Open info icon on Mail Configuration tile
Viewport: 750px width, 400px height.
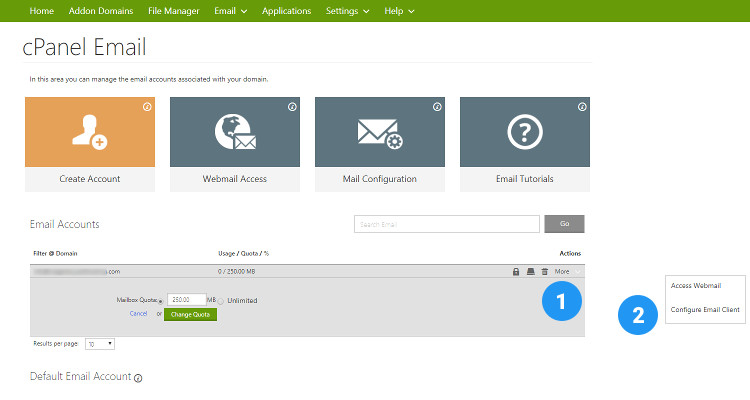437,107
